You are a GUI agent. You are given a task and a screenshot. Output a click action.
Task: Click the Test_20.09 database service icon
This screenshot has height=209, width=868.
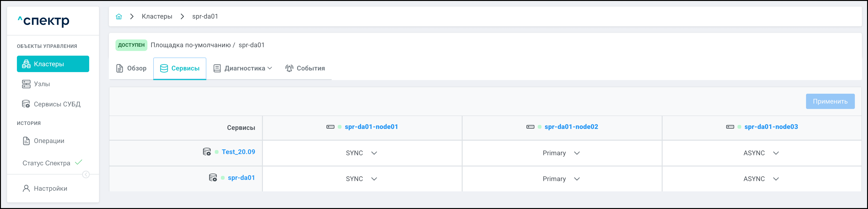[x=207, y=152]
